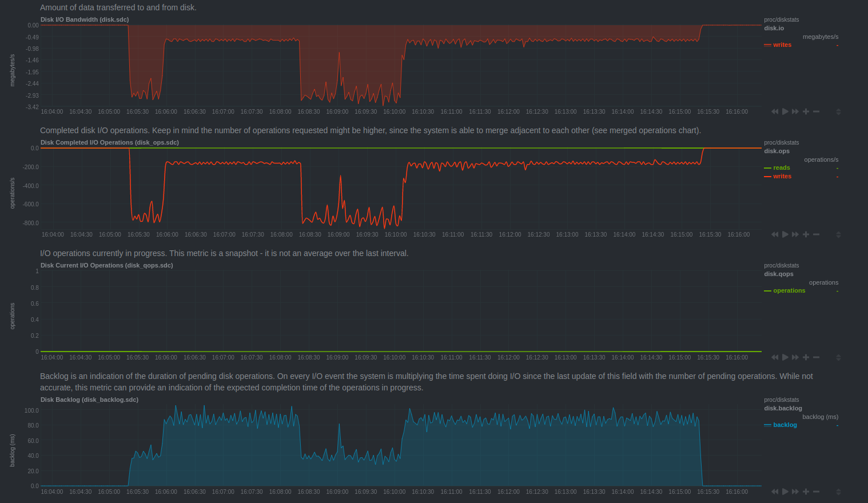This screenshot has height=503, width=868.
Task: Toggle writes dimension in the disk.io legend
Action: (x=782, y=45)
